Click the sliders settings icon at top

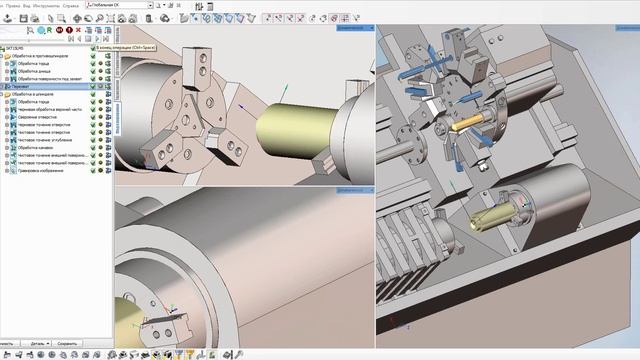point(199,6)
